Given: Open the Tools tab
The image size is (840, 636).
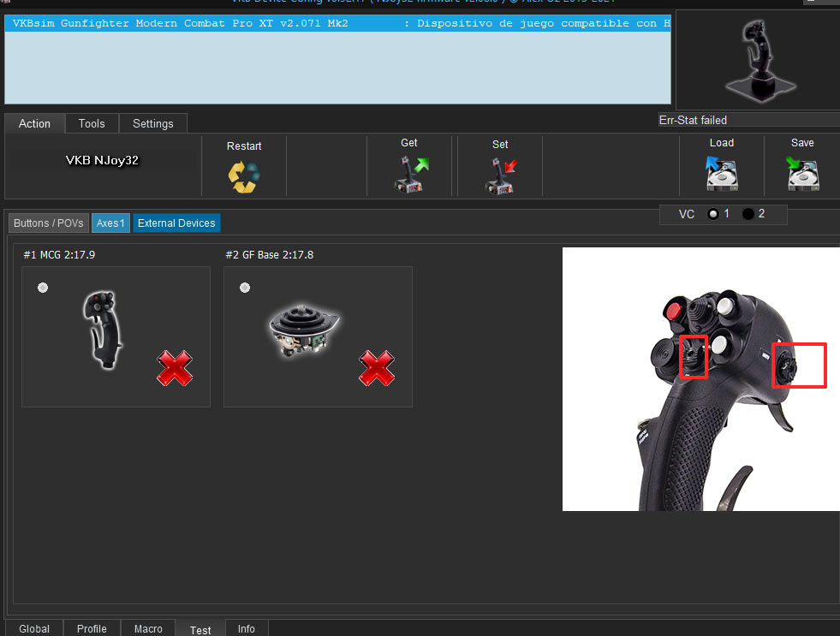Looking at the screenshot, I should pos(92,124).
